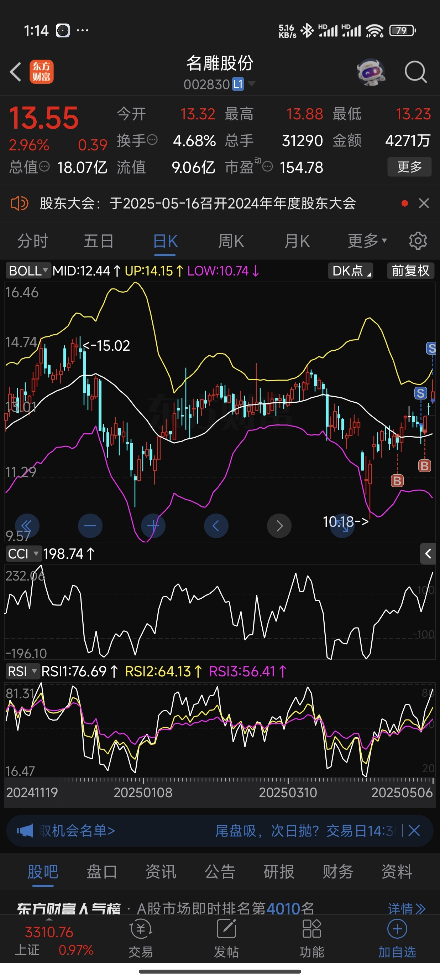The height and width of the screenshot is (980, 440).
Task: Select the 股吧 tab
Action: coord(43,871)
